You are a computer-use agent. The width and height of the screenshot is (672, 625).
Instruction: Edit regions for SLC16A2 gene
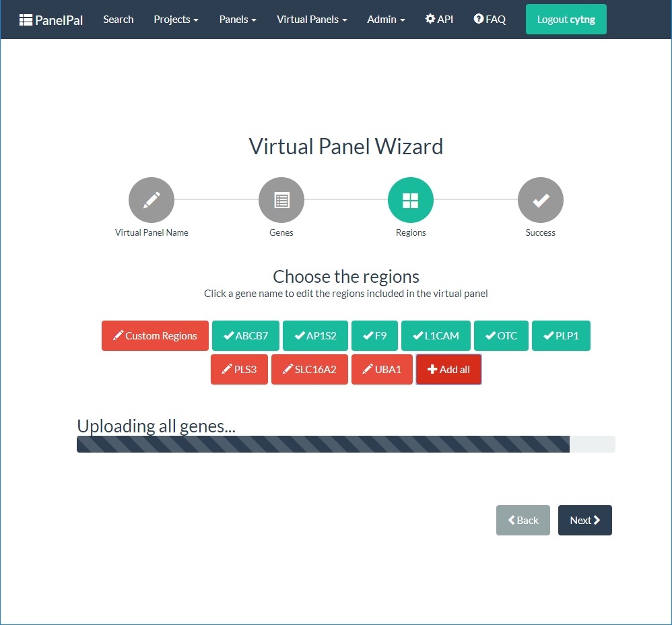click(310, 370)
